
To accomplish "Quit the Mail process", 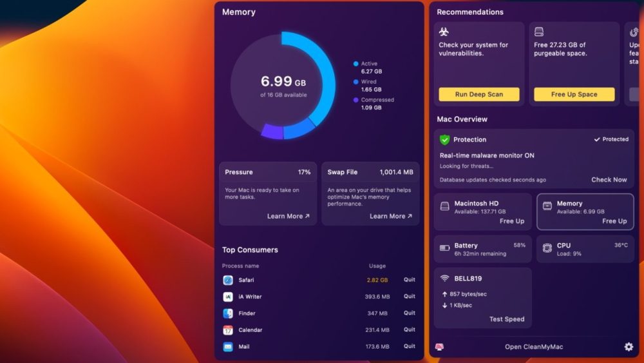I will coord(409,346).
